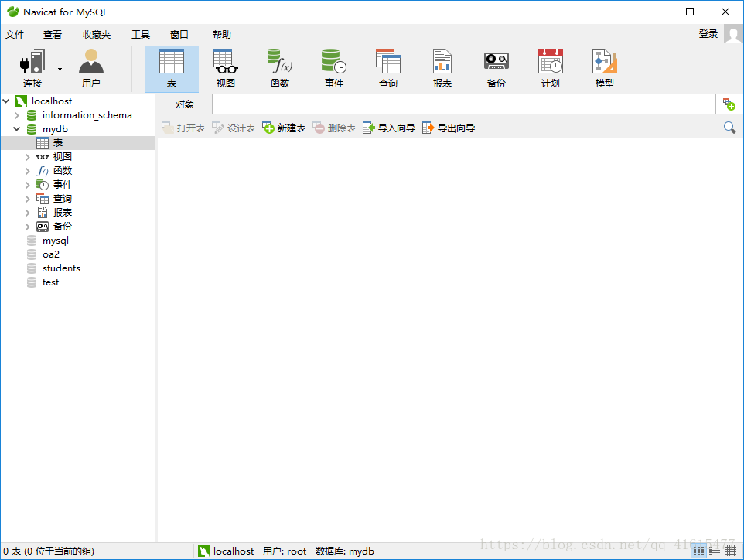Select the 事件 event toolbar button
The width and height of the screenshot is (744, 560).
(x=334, y=69)
